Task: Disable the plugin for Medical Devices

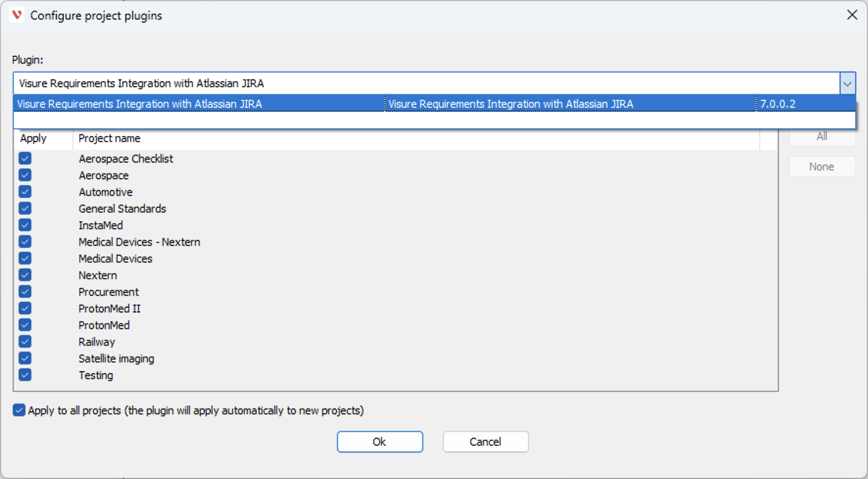Action: 24,258
